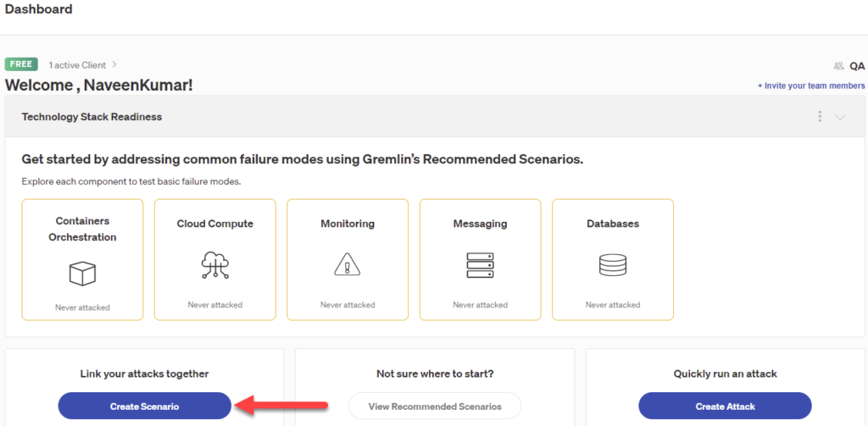Click the QA team name
The image size is (868, 426).
point(857,66)
